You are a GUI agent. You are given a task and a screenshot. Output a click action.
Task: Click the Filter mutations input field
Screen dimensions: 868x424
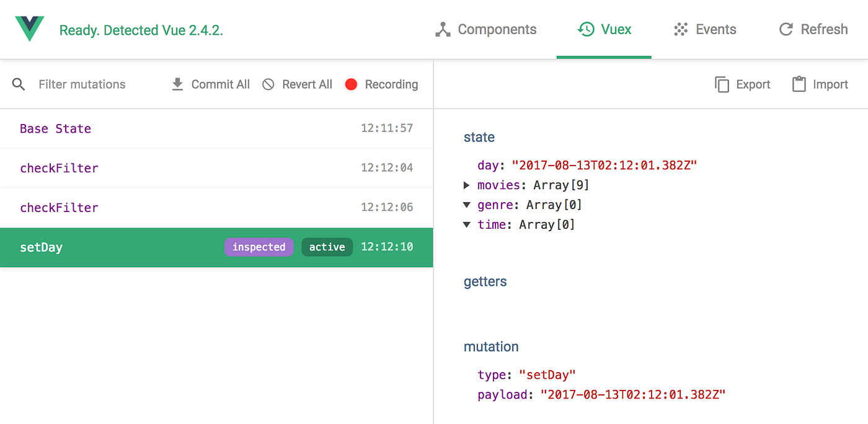[81, 84]
